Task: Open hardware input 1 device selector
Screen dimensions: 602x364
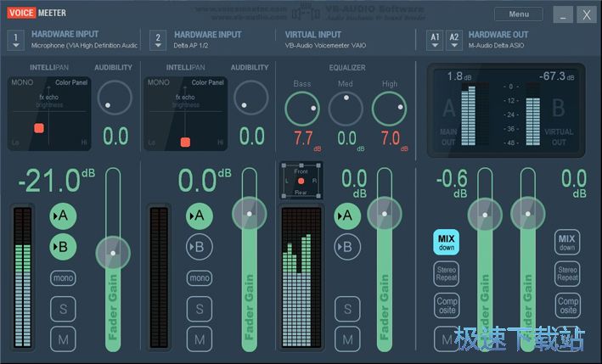Action: point(14,39)
